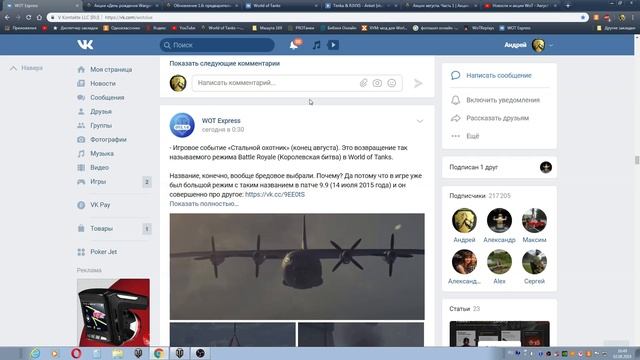Click the VK Pay icon
Screen dimensions: 640x360
[x=81, y=205]
